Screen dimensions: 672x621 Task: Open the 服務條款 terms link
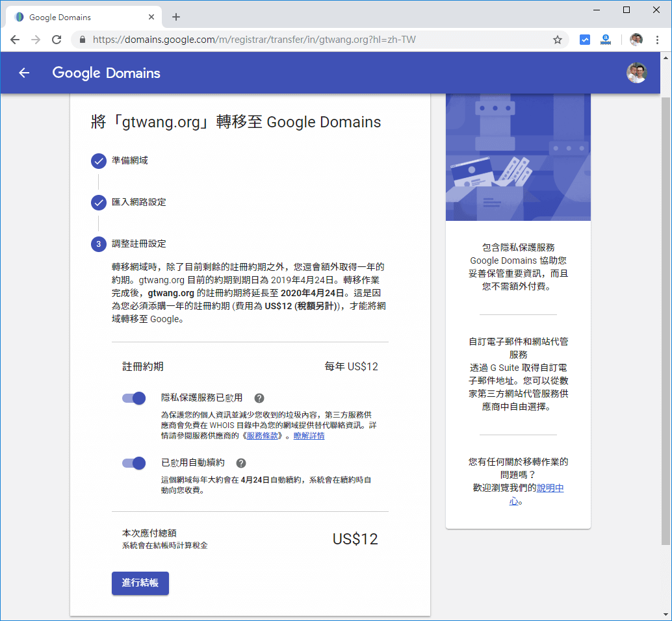tap(264, 436)
